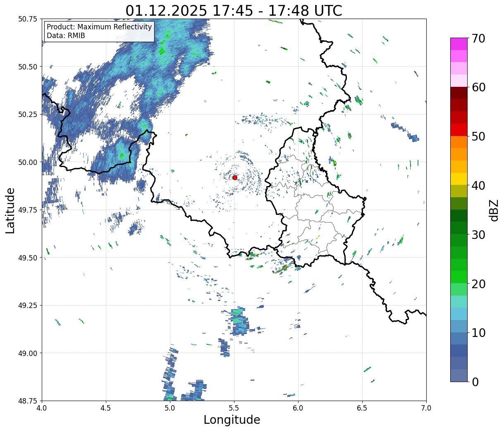Viewport: 504px width, 430px height.
Task: Click the bright green swatch just above 20 dBZ
Action: pos(459,277)
